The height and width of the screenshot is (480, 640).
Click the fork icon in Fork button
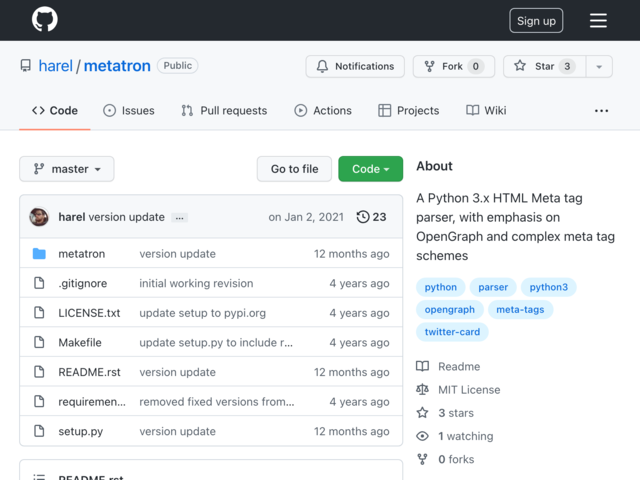click(429, 66)
